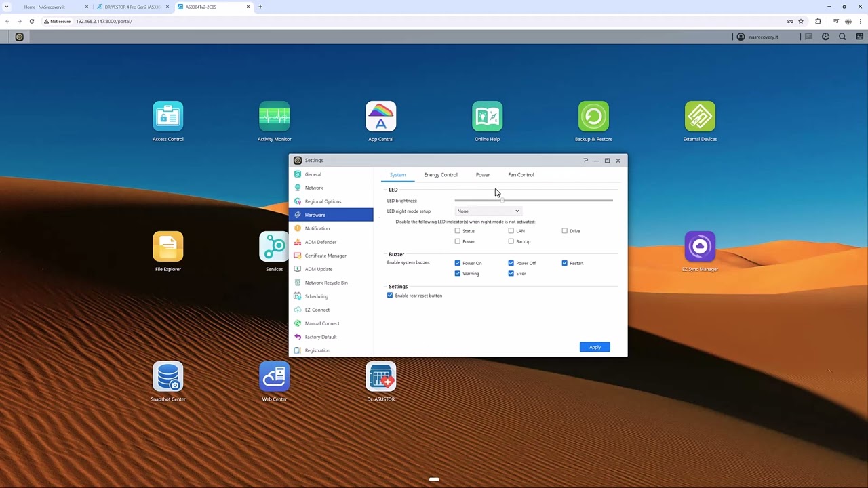Viewport: 868px width, 488px height.
Task: Uncheck the Warning buzzer checkbox
Action: [457, 273]
